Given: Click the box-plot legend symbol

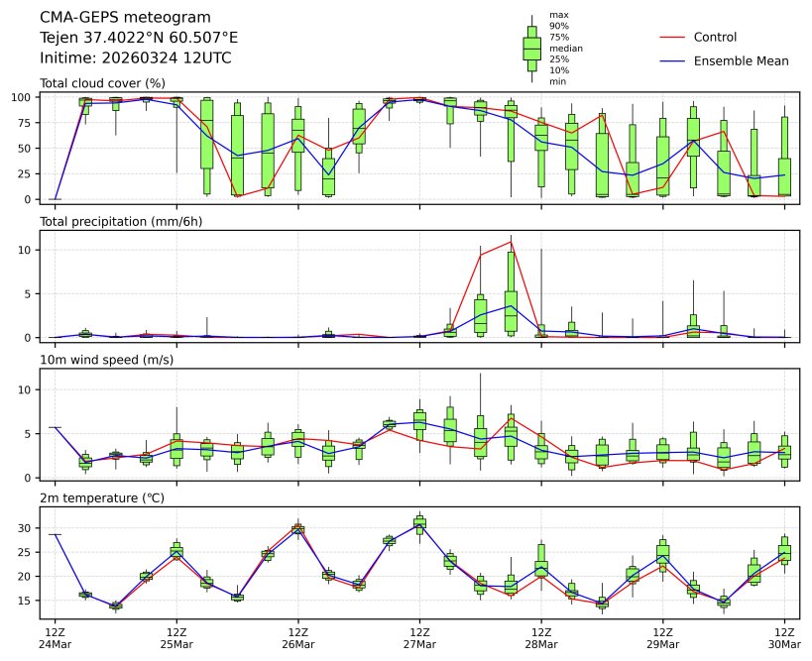Looking at the screenshot, I should click(531, 48).
